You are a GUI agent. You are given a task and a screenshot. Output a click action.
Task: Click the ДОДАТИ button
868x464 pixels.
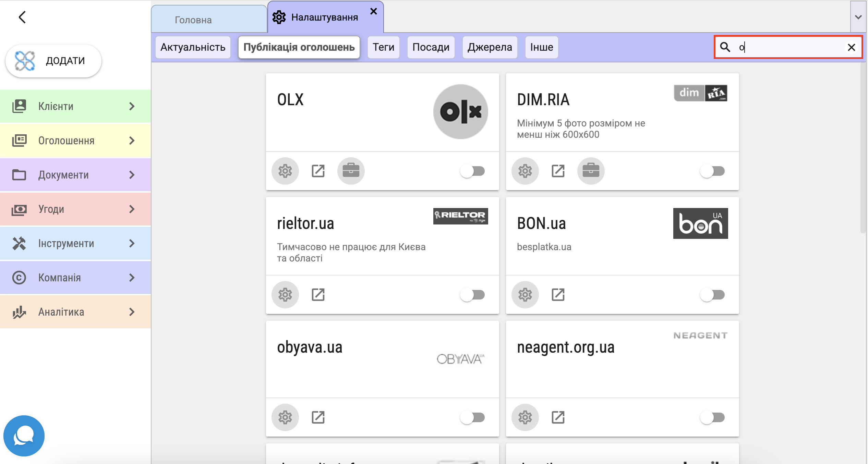53,61
